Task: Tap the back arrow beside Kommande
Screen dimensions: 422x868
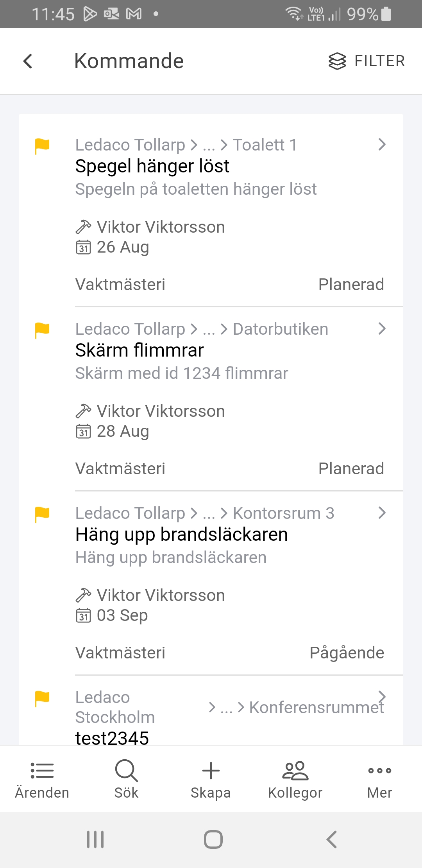Action: (x=28, y=61)
